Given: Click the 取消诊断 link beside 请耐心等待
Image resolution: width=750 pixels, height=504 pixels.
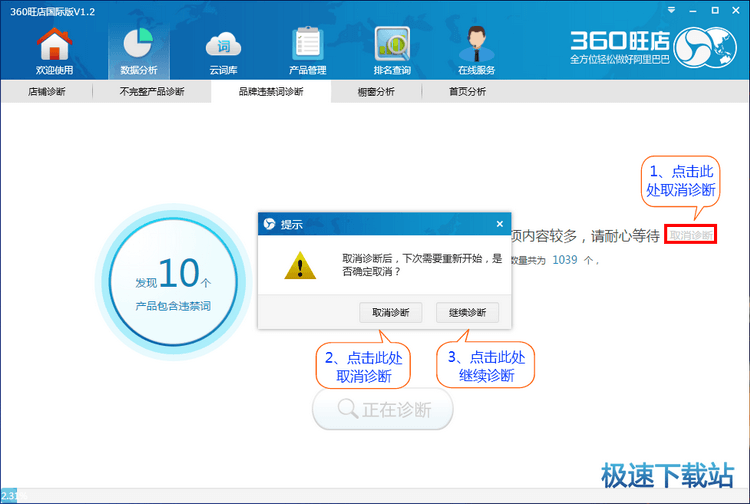Looking at the screenshot, I should coord(691,235).
